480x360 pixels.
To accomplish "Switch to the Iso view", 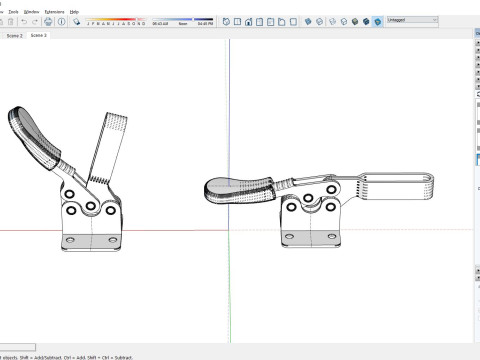I will click(226, 22).
